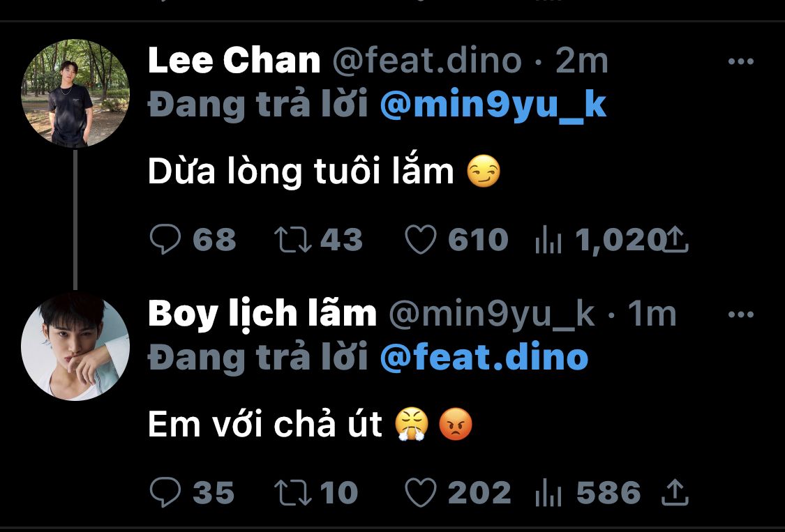Reply to Boy lịch lãm's tweet
This screenshot has width=785, height=532.
coord(166,494)
